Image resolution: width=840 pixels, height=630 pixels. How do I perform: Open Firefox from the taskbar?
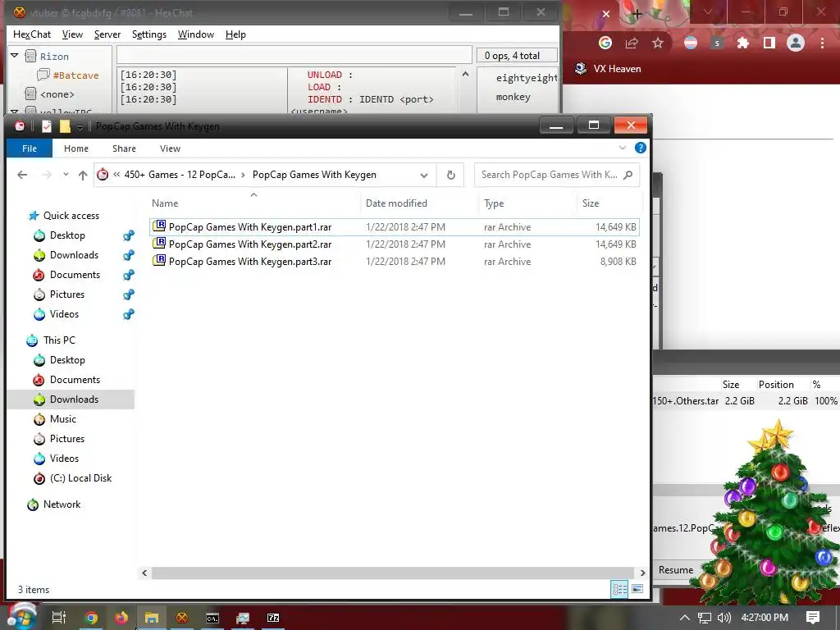121,618
